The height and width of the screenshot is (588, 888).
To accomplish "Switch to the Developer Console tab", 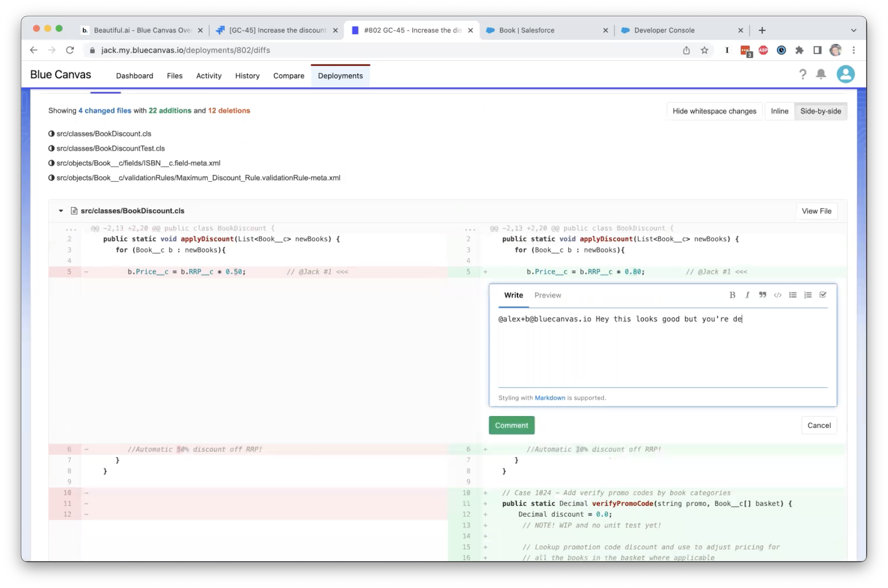I will (681, 30).
